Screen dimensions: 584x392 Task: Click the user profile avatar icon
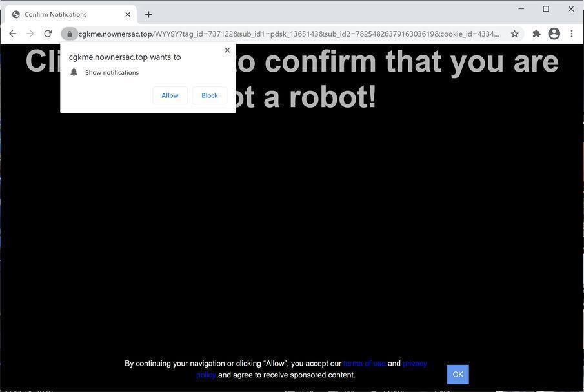pyautogui.click(x=554, y=34)
